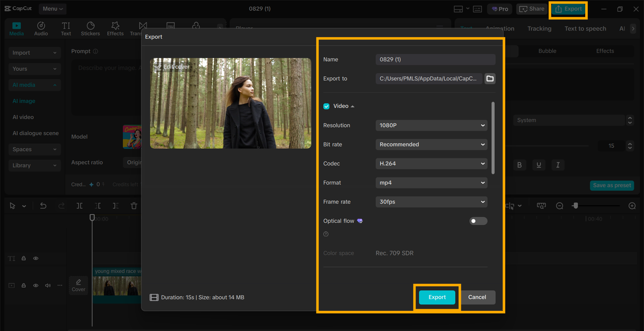Toggle Underline text formatting
644x331 pixels.
[x=539, y=165]
